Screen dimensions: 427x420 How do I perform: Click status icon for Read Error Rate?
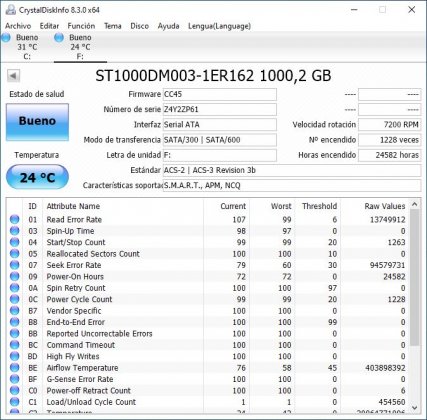[x=14, y=219]
